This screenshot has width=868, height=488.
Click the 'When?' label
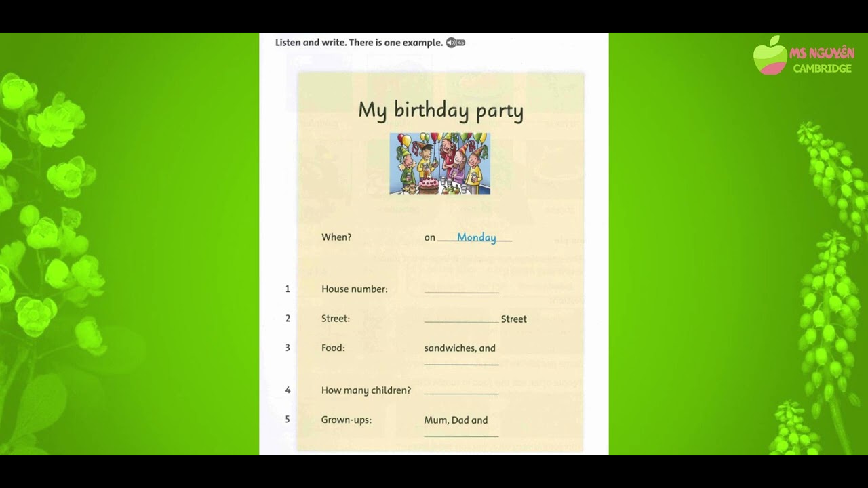click(x=336, y=237)
